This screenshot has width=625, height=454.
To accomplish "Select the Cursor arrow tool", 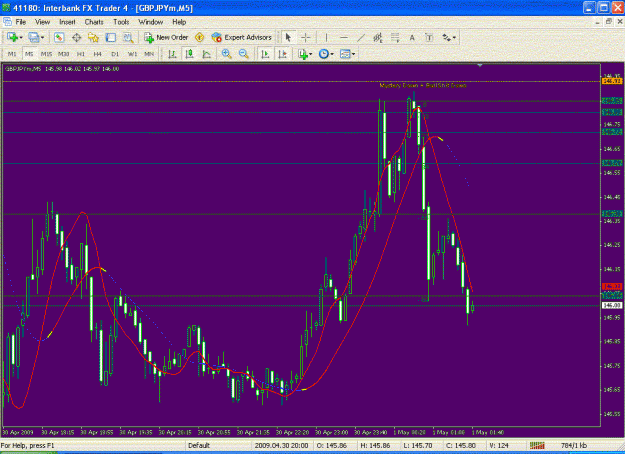I will pos(288,37).
